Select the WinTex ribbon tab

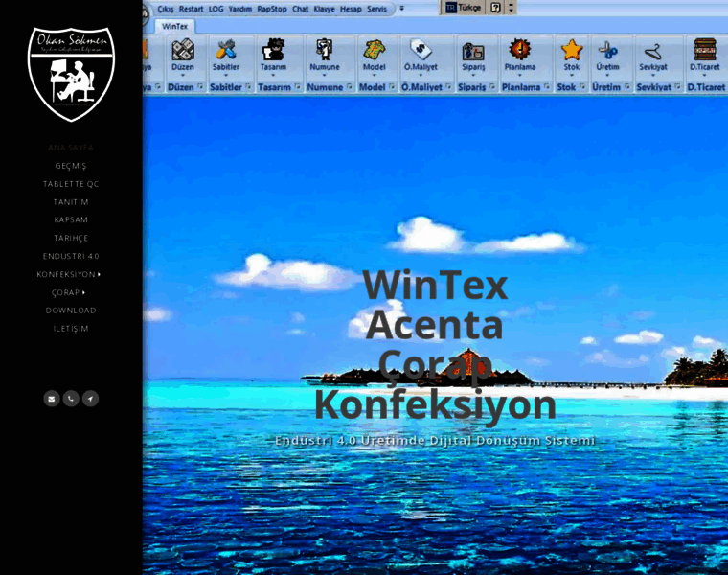point(174,26)
